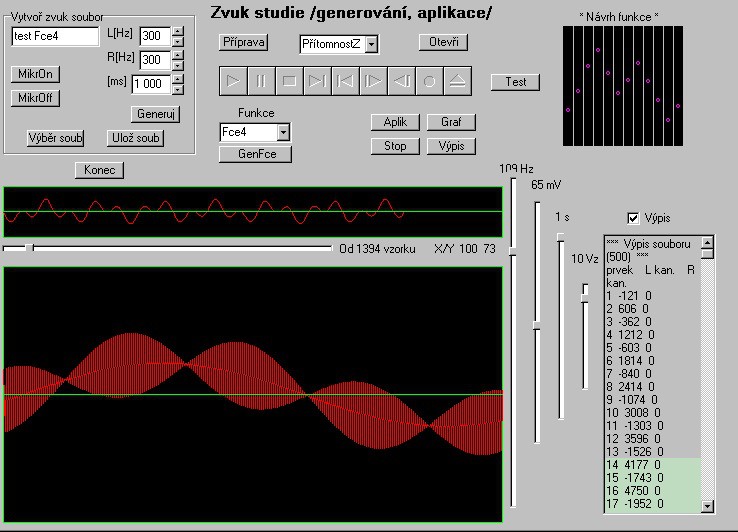Click the horizontal sample position slider thumb
Screen dimensions: 738x532
pyautogui.click(x=29, y=247)
